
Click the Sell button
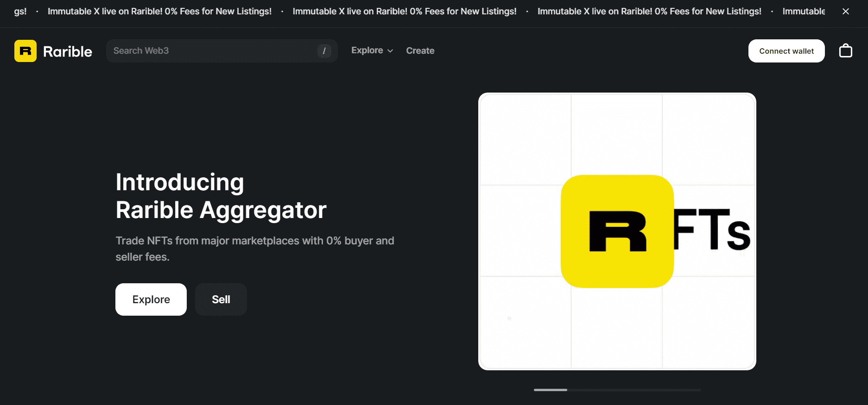pyautogui.click(x=221, y=299)
